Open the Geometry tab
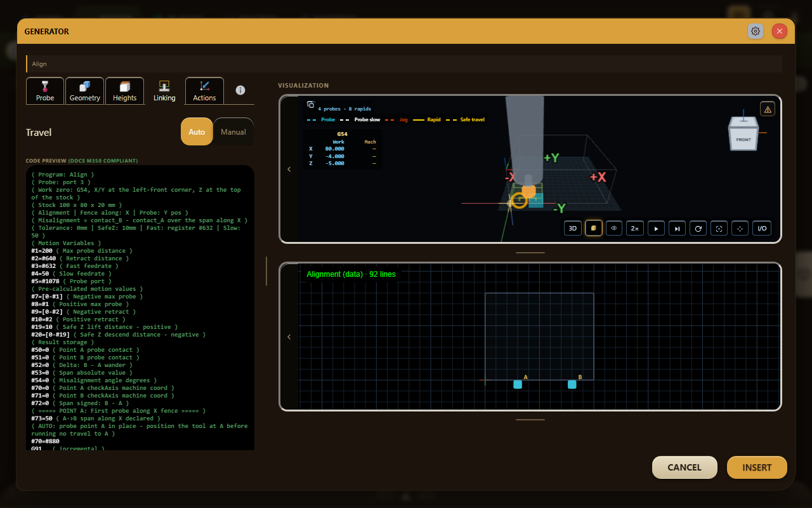 coord(85,91)
